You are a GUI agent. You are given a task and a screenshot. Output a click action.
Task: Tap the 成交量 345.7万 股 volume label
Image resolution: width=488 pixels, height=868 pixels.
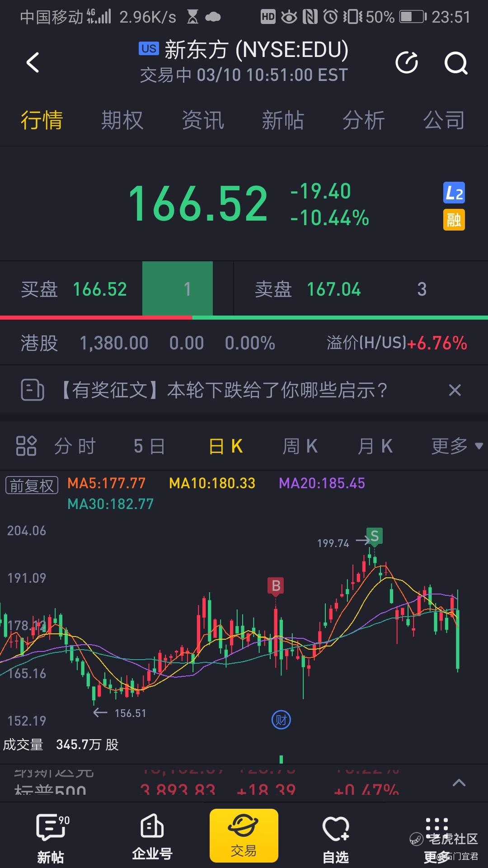click(x=61, y=745)
